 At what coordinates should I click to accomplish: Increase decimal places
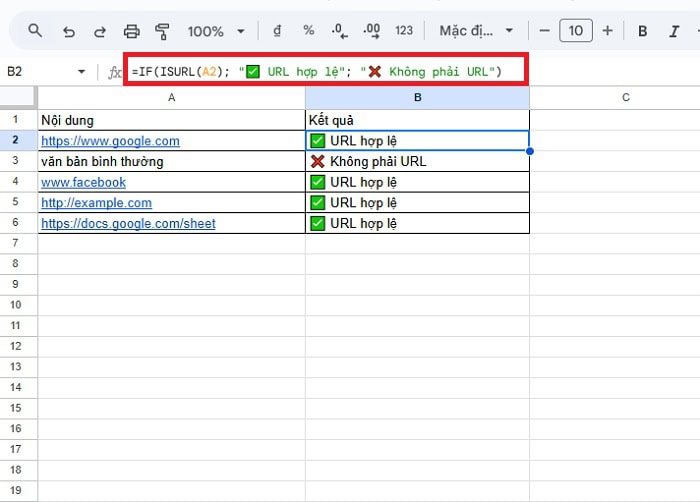point(372,31)
